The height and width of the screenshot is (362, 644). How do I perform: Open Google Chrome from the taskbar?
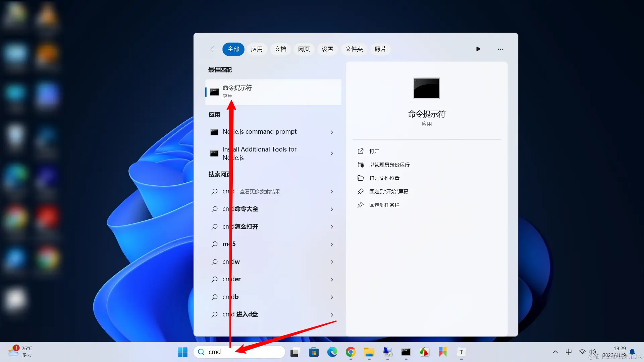[351, 352]
